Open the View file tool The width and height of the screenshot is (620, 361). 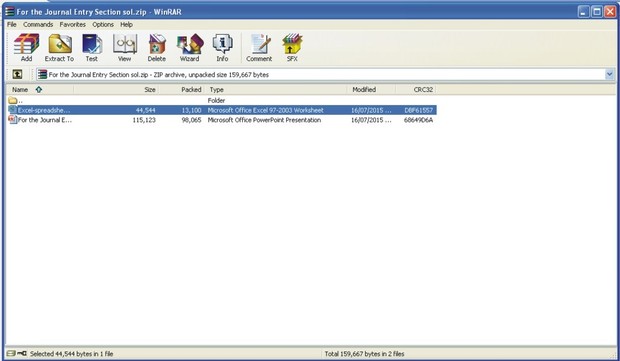(x=125, y=48)
